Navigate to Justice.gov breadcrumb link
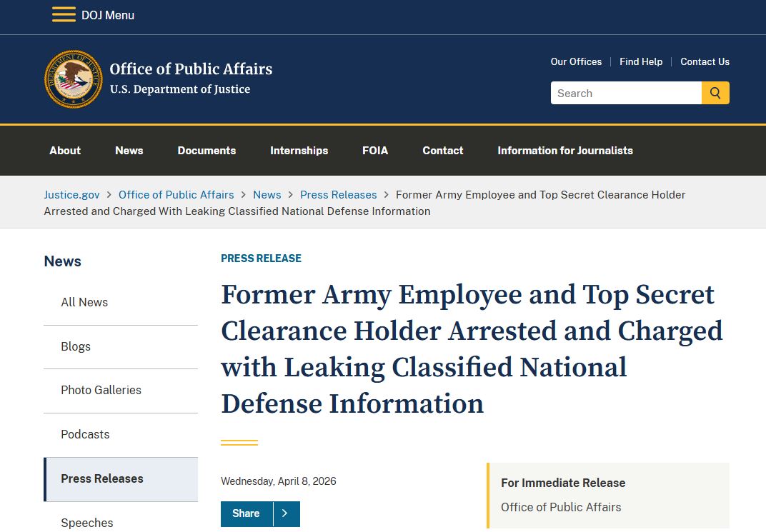766x532 pixels. coord(72,195)
